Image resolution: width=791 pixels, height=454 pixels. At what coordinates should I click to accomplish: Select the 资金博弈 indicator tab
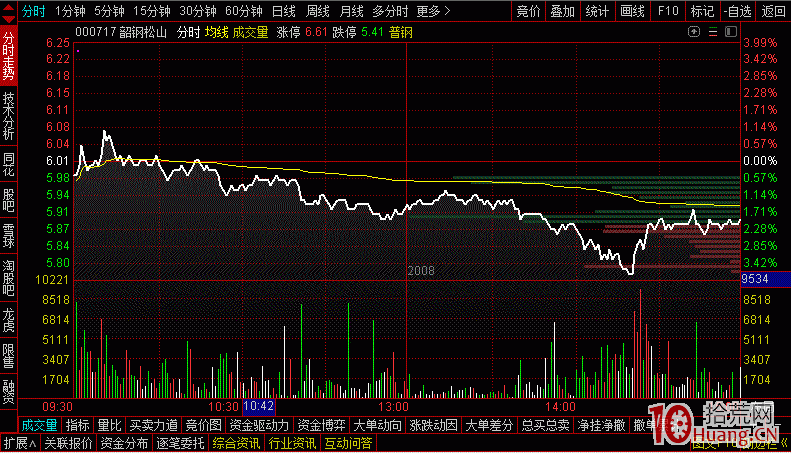tap(321, 425)
